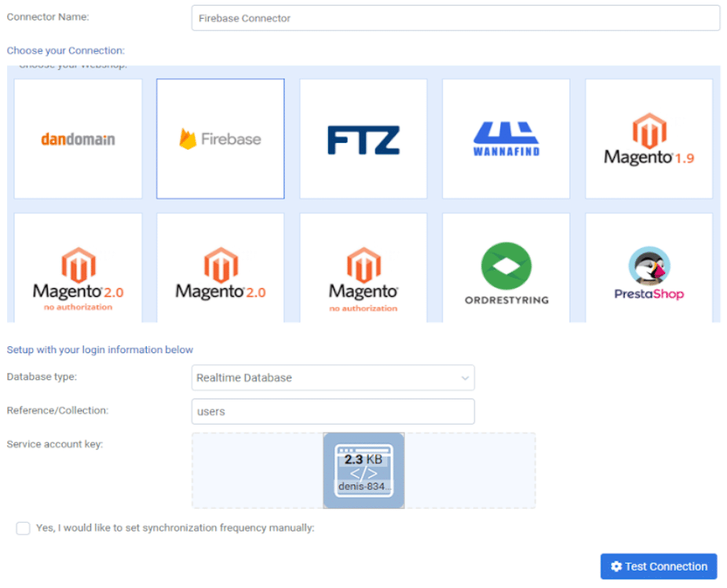
Task: Pick Magento no authorization tile
Action: click(363, 268)
